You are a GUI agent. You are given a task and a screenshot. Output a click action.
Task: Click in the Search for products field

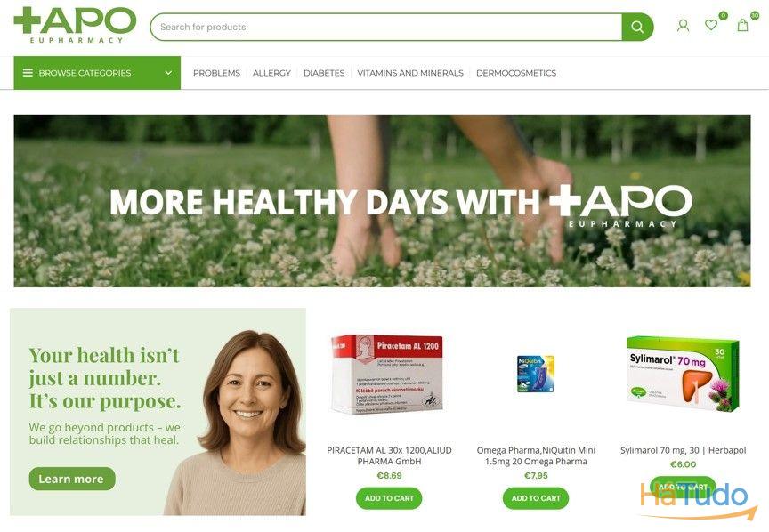tap(386, 27)
